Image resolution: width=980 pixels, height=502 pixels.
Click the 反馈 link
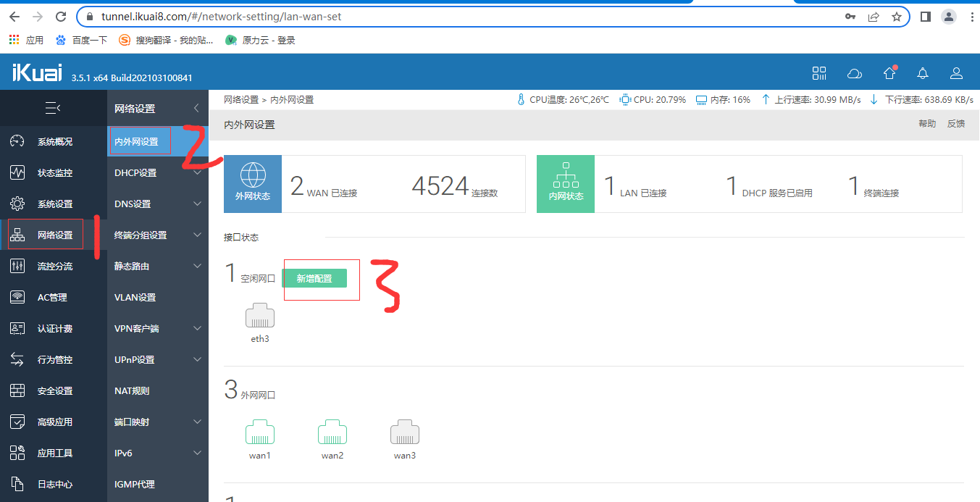(x=956, y=124)
